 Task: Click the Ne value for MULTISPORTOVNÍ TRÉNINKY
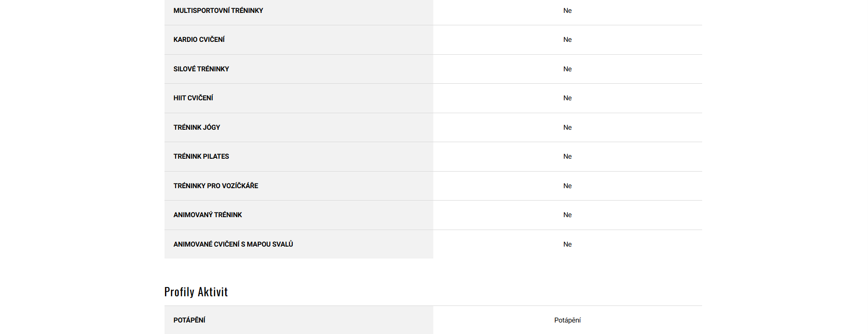pos(567,11)
